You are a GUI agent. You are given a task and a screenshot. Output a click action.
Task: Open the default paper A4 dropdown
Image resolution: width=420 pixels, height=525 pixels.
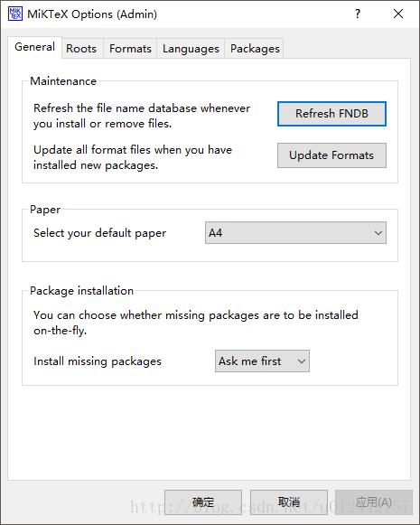click(x=295, y=233)
